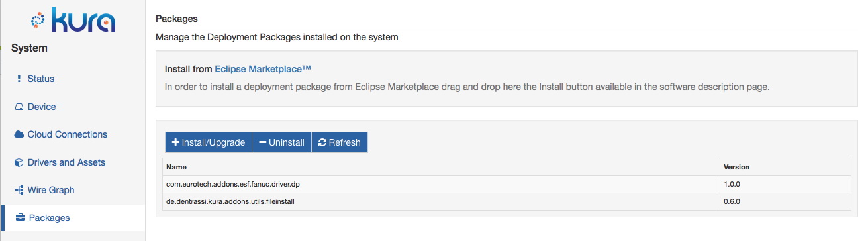The width and height of the screenshot is (868, 241).
Task: Click the Wire Graph node icon
Action: click(x=19, y=190)
